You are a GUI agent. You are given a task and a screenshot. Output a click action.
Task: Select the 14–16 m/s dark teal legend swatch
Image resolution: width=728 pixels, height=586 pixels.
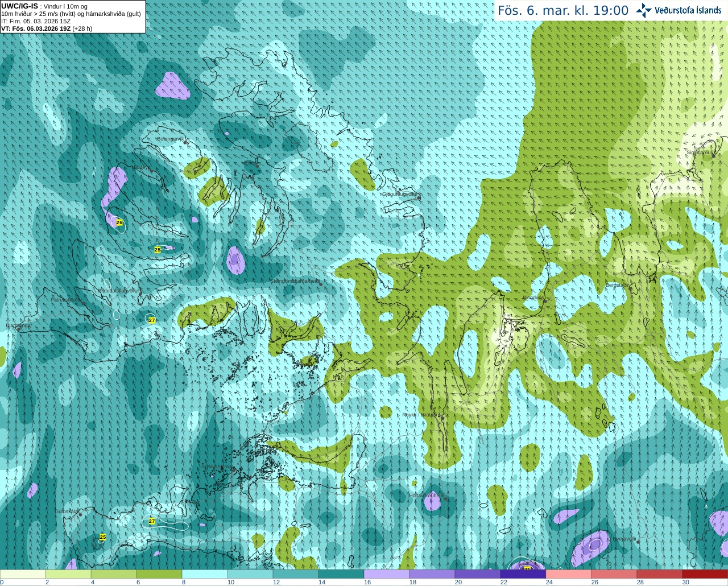pos(341,574)
